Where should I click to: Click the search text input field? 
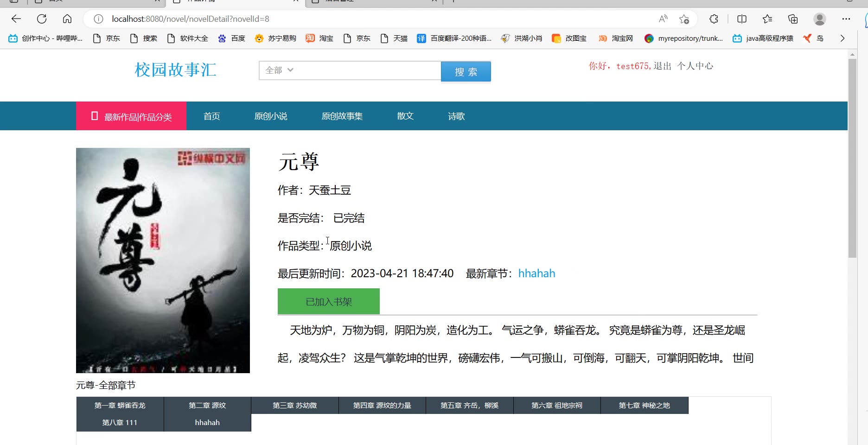pyautogui.click(x=369, y=70)
